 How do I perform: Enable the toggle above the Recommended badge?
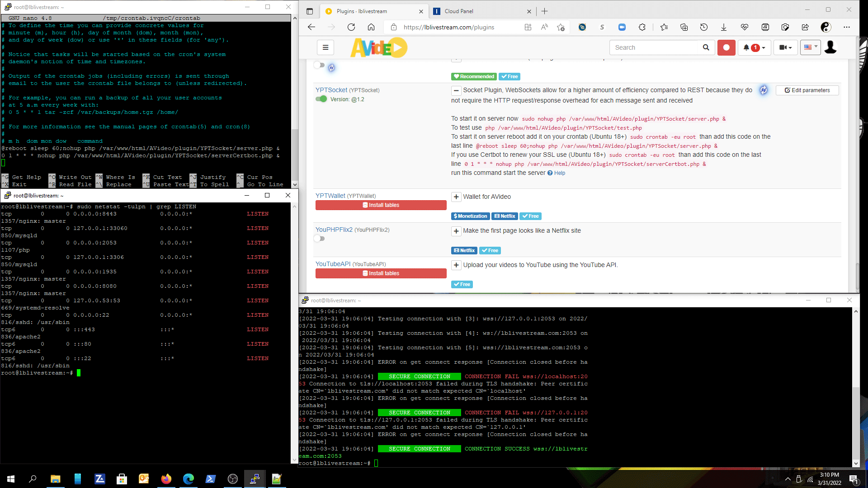(318, 65)
